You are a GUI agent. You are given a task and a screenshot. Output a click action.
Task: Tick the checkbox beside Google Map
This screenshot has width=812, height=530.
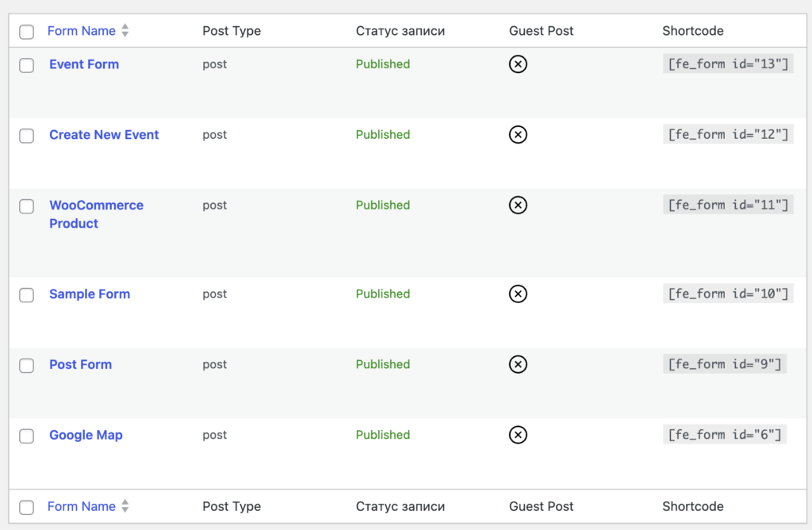coord(27,436)
